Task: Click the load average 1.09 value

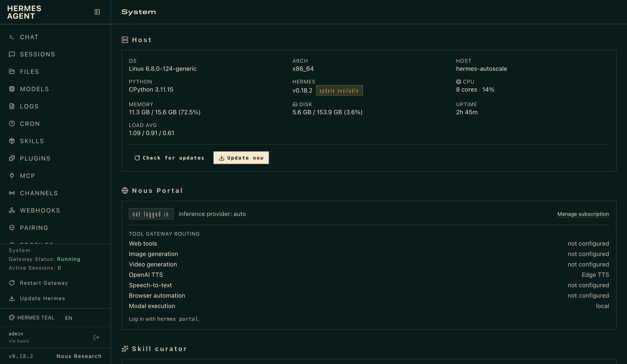Action: coord(152,133)
